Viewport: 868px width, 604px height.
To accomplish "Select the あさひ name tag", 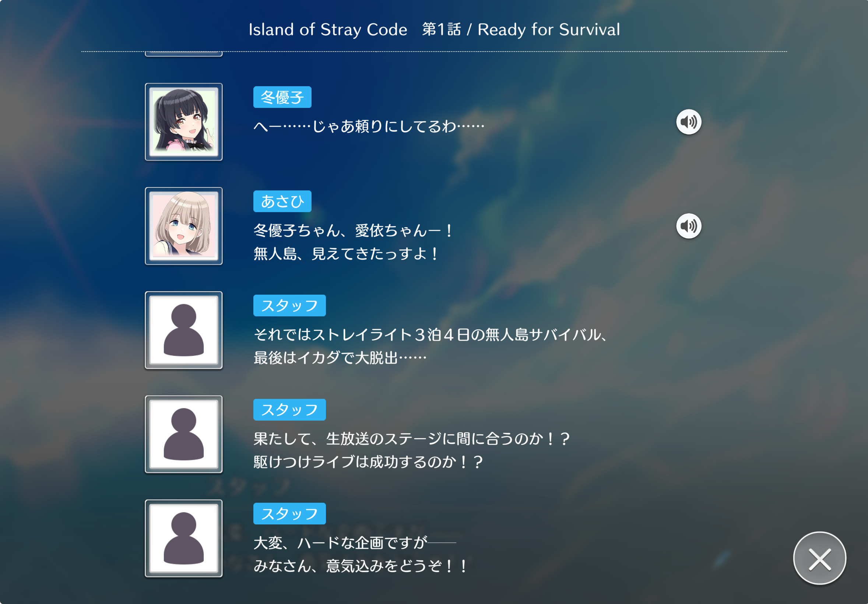I will click(282, 201).
